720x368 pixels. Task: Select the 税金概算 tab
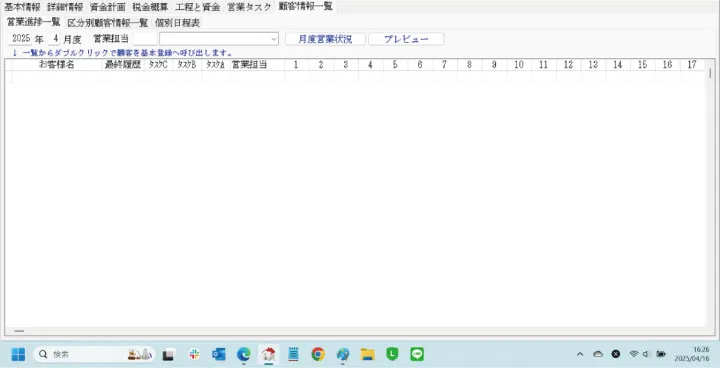click(x=150, y=7)
